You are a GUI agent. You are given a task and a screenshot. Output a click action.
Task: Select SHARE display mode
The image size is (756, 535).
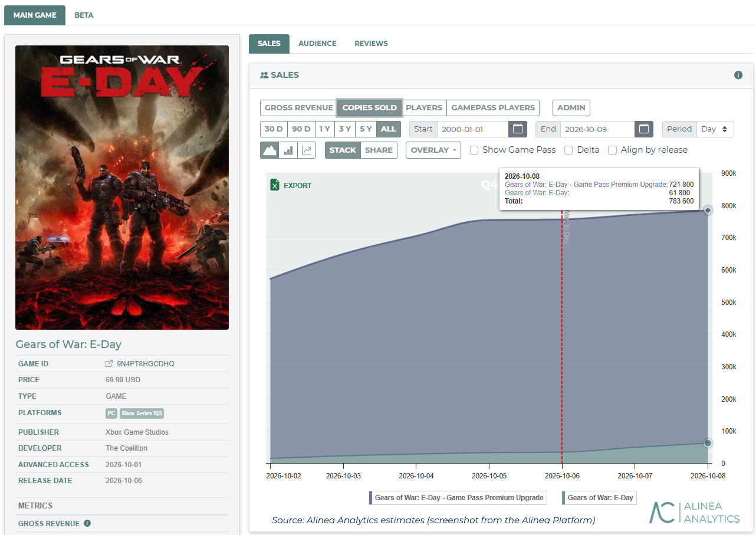[379, 150]
